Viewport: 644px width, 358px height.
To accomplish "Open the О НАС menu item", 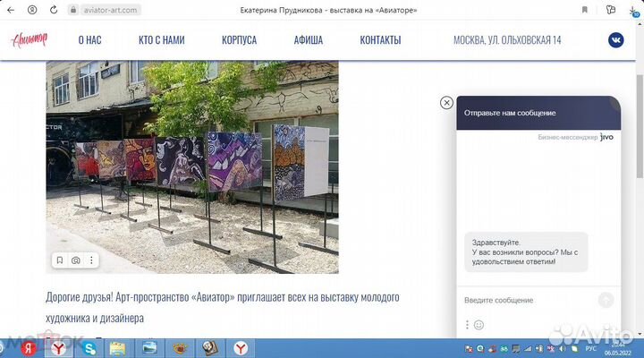I will pyautogui.click(x=89, y=40).
